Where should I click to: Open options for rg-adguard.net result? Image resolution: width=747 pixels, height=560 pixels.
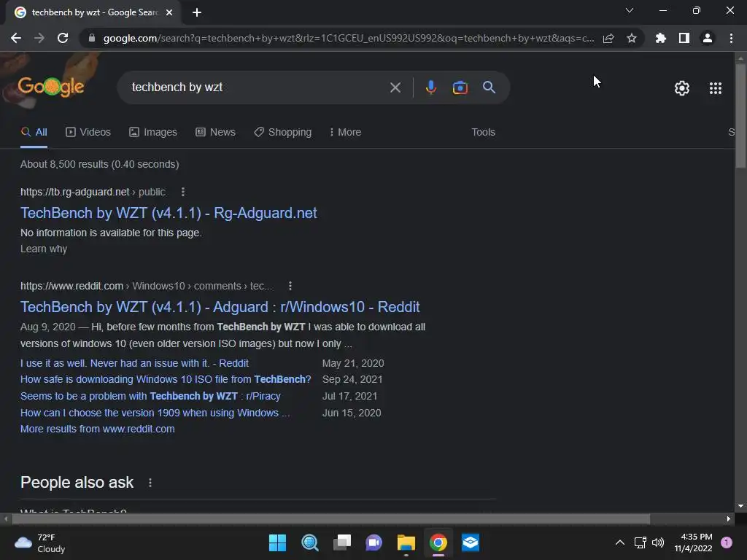tap(183, 192)
